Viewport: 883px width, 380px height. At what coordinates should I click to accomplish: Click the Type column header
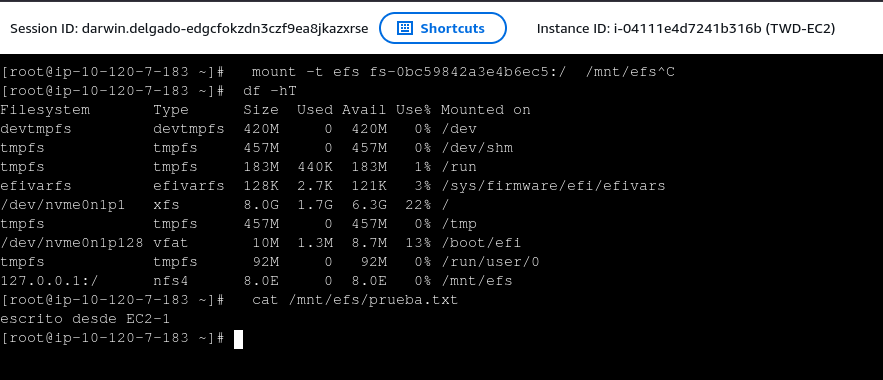click(171, 110)
